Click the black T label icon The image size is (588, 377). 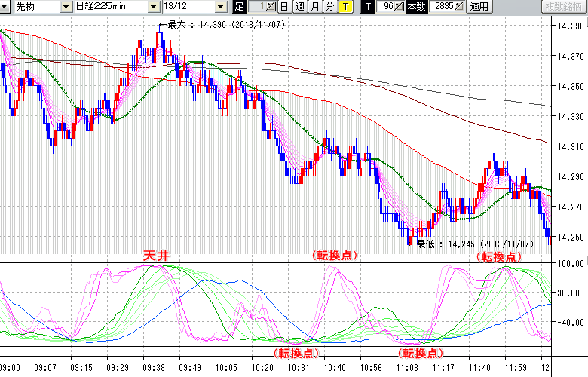368,7
